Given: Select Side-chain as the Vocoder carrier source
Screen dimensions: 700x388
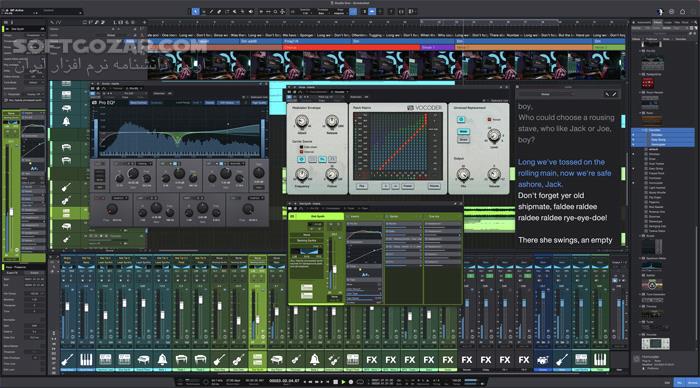Looking at the screenshot, I should [301, 147].
